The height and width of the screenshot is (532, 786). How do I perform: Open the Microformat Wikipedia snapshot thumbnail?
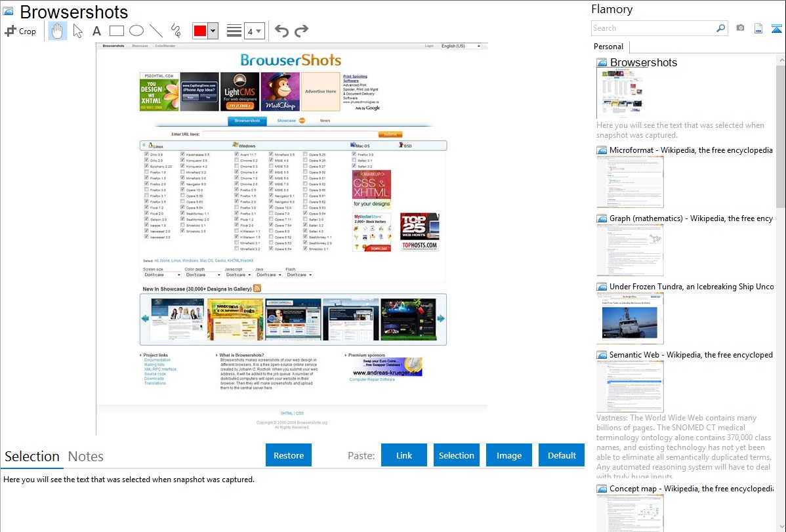630,182
